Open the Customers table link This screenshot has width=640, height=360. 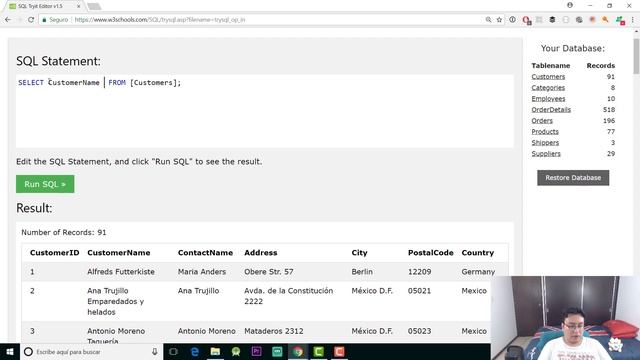coord(548,77)
